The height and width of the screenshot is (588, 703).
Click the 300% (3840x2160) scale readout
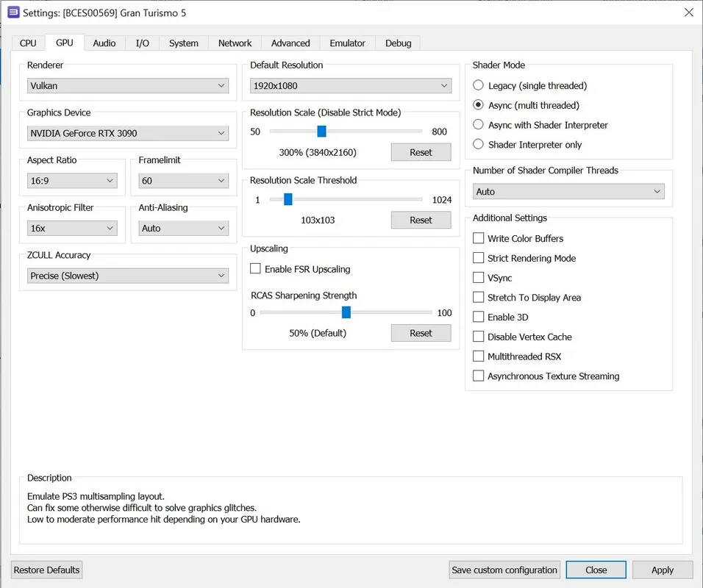click(318, 152)
